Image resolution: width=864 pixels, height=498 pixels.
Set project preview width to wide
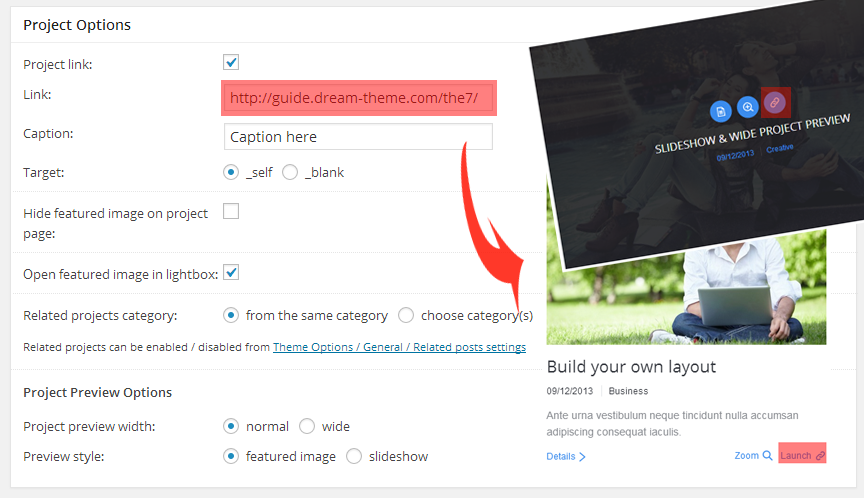pos(307,426)
